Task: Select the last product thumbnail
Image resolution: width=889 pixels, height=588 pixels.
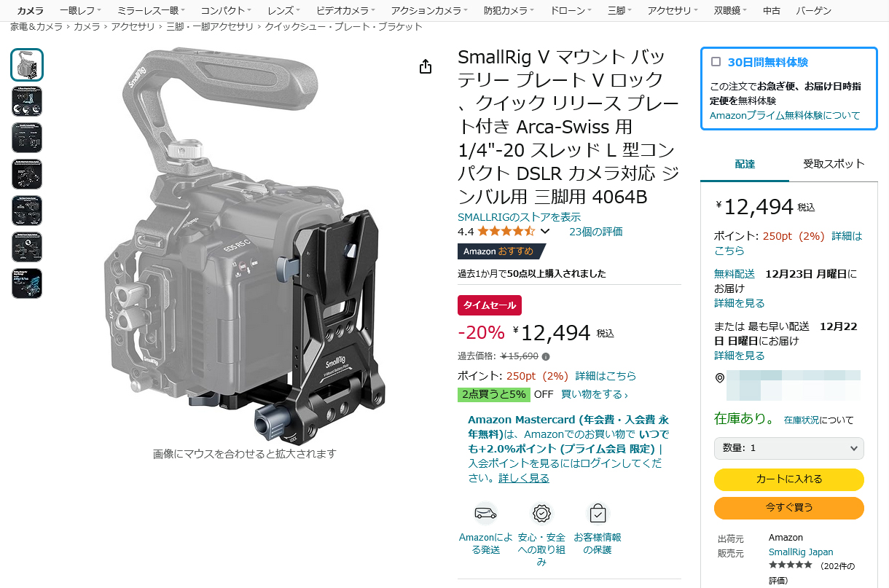Action: coord(27,283)
